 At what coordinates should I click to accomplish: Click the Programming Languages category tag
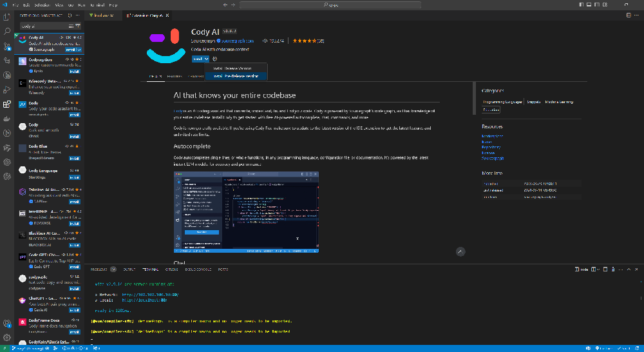(502, 102)
